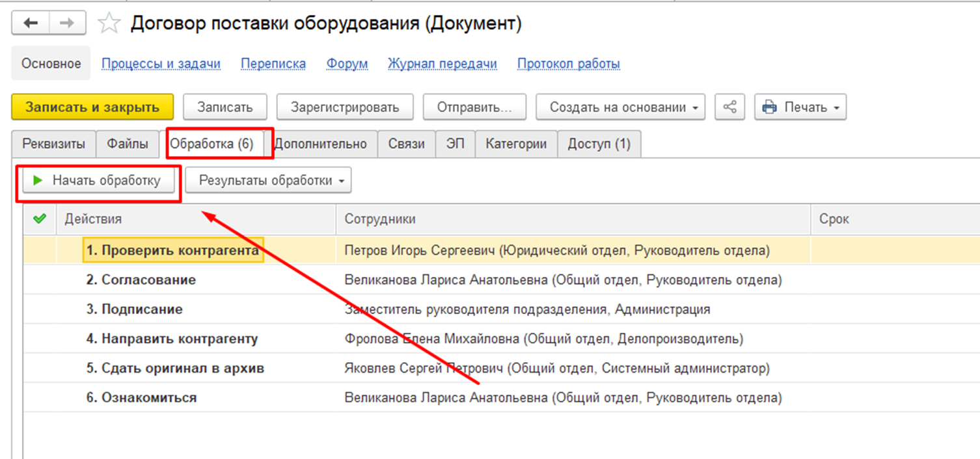Start processing with Начать обработку
980x459 pixels.
(x=99, y=181)
